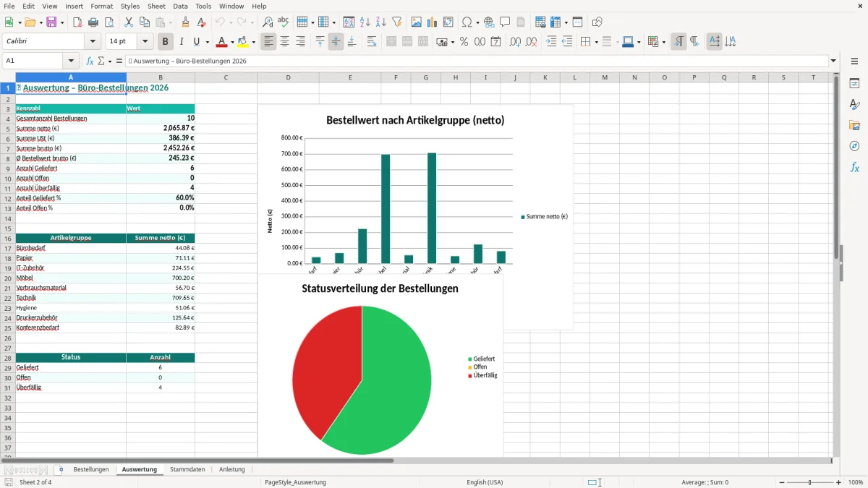
Task: Toggle Bold formatting
Action: (166, 42)
